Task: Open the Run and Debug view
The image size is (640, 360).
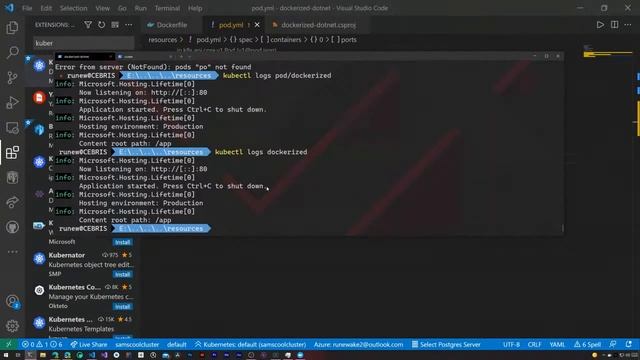Action: coord(12,102)
